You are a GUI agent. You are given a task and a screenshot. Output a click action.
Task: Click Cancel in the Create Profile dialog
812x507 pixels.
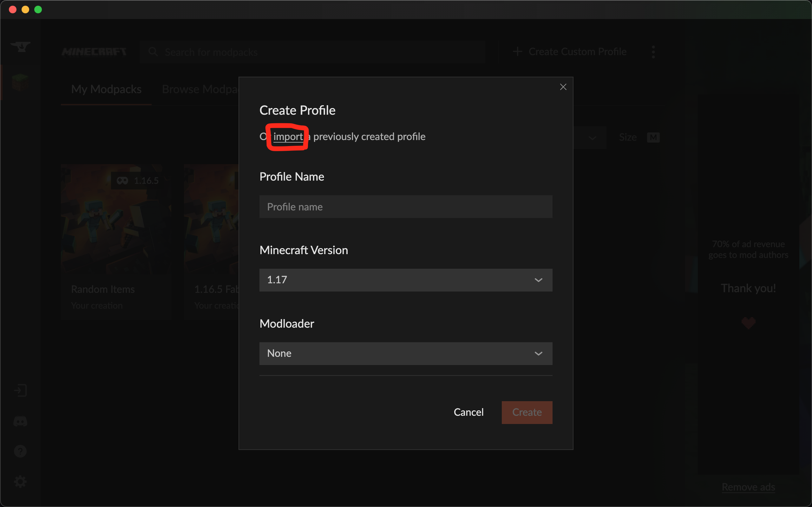(468, 412)
